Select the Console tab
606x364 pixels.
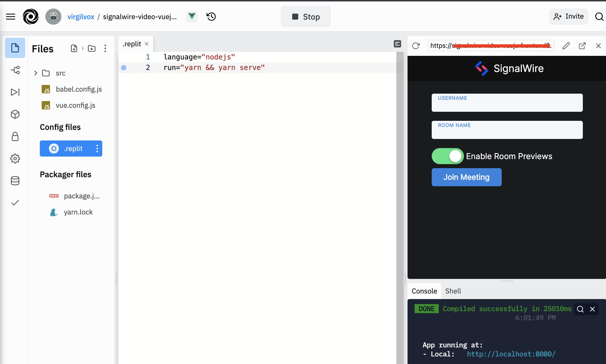[424, 291]
